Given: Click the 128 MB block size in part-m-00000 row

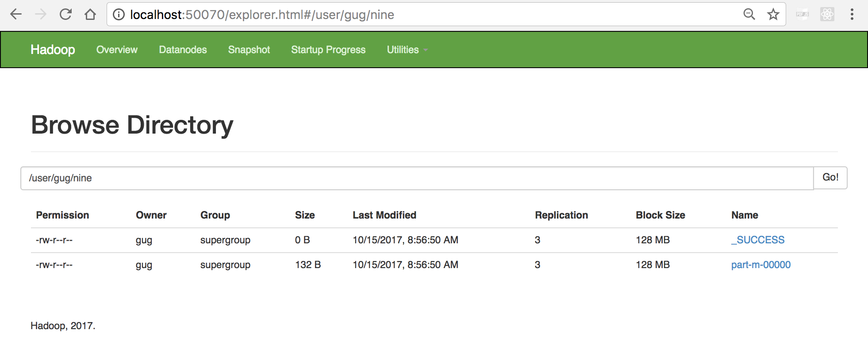Looking at the screenshot, I should click(653, 265).
